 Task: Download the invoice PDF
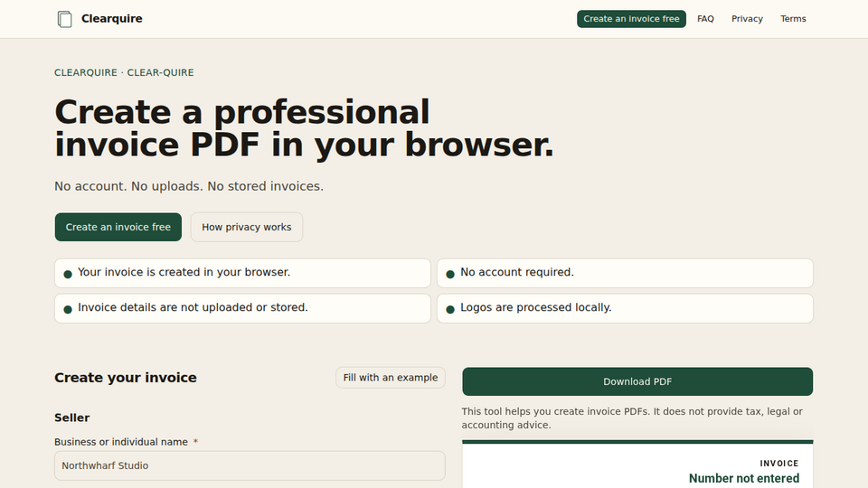pos(637,381)
